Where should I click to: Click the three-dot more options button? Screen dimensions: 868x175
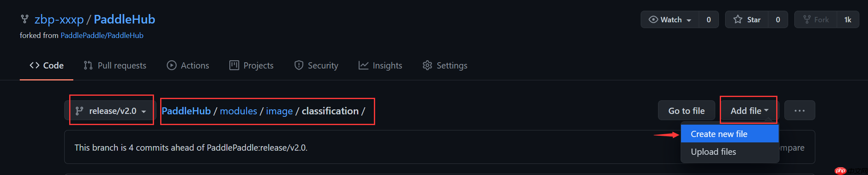(x=799, y=111)
